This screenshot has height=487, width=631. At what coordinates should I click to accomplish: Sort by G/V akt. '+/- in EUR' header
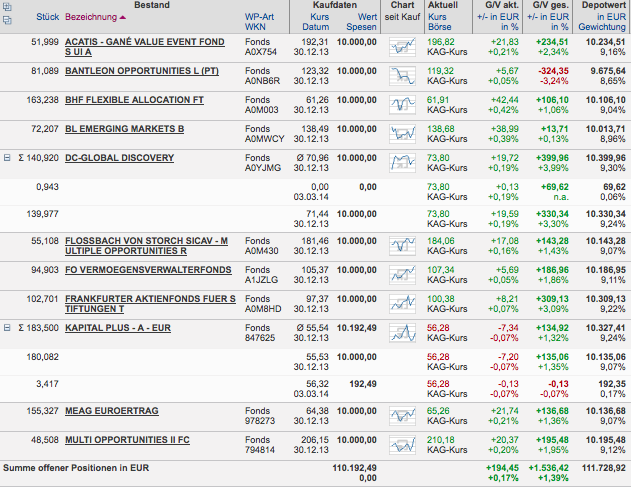pos(498,17)
